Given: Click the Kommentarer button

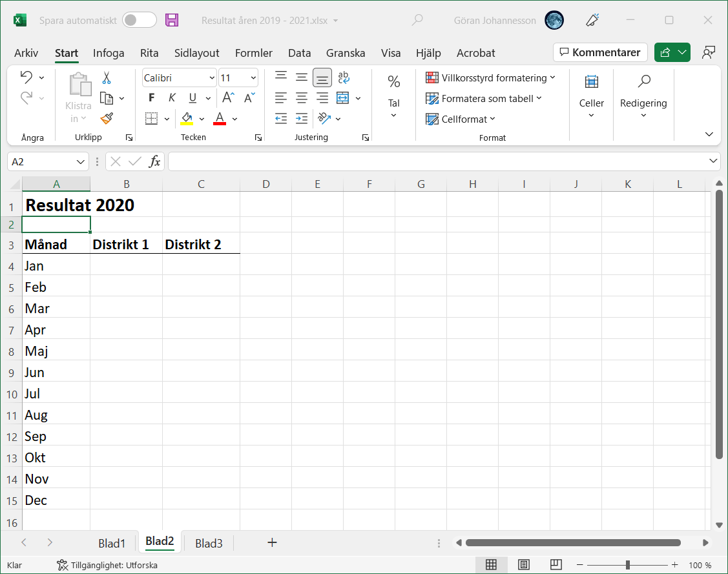Looking at the screenshot, I should [600, 52].
